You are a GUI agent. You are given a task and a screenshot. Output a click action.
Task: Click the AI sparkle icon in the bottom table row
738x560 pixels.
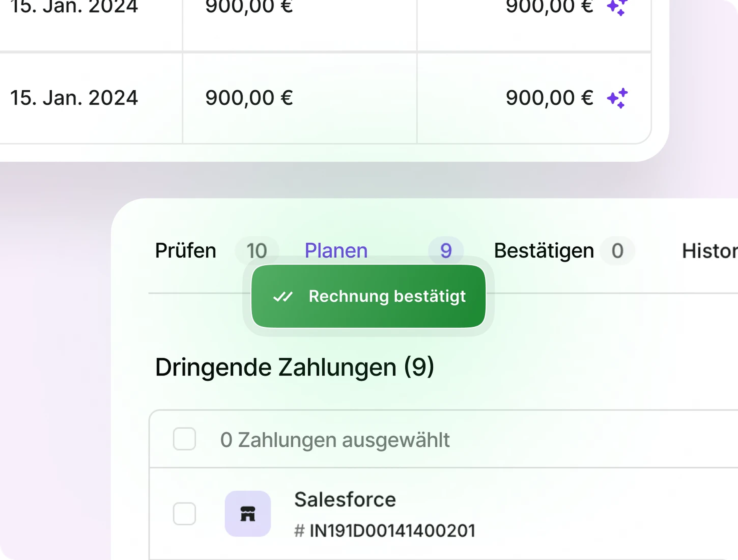617,98
